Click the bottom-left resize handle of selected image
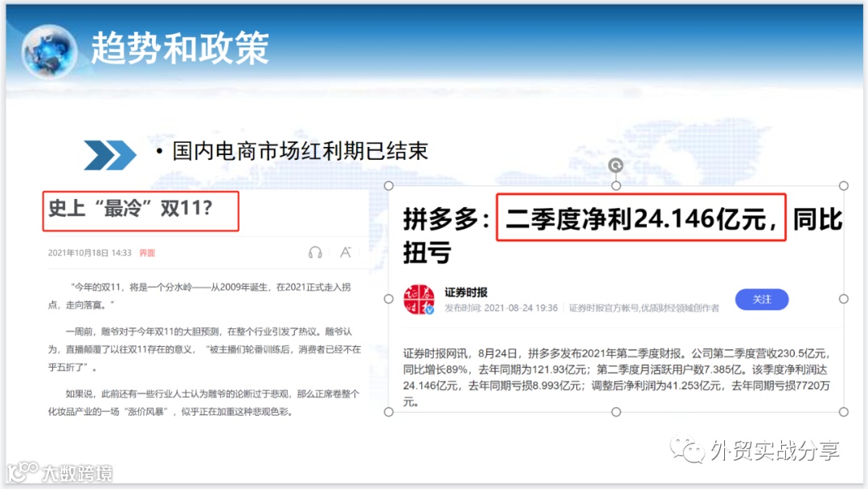Screen dimensions: 868x489 tap(389, 412)
